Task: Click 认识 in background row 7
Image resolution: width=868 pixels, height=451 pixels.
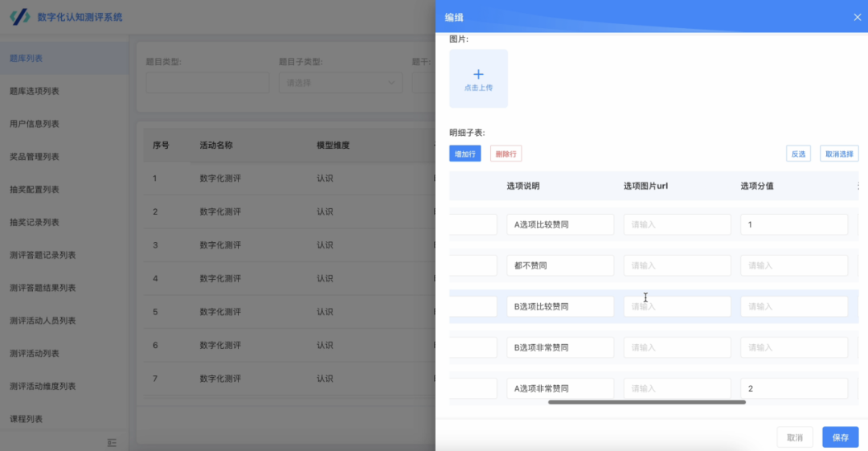Action: click(x=325, y=379)
